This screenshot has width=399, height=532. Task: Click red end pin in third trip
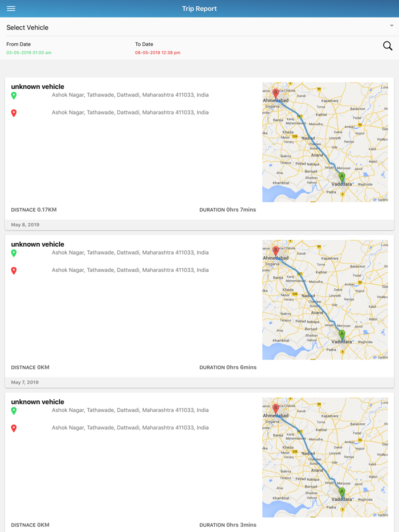[x=14, y=428]
